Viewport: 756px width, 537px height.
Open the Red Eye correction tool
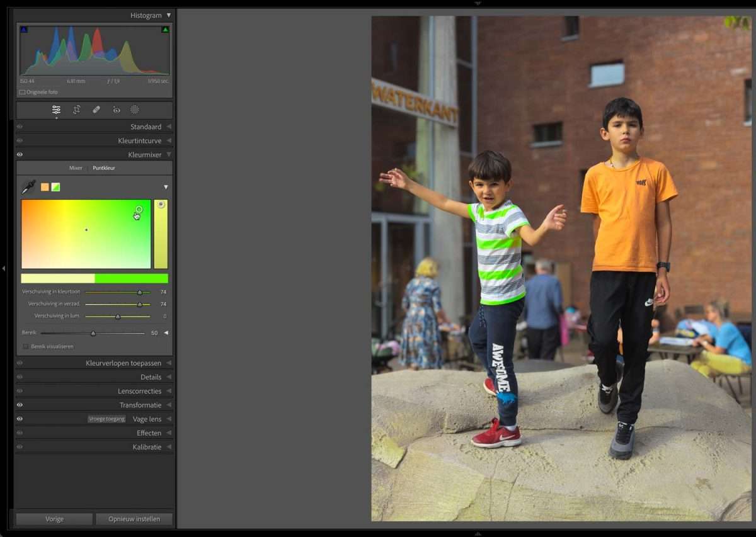pyautogui.click(x=117, y=110)
